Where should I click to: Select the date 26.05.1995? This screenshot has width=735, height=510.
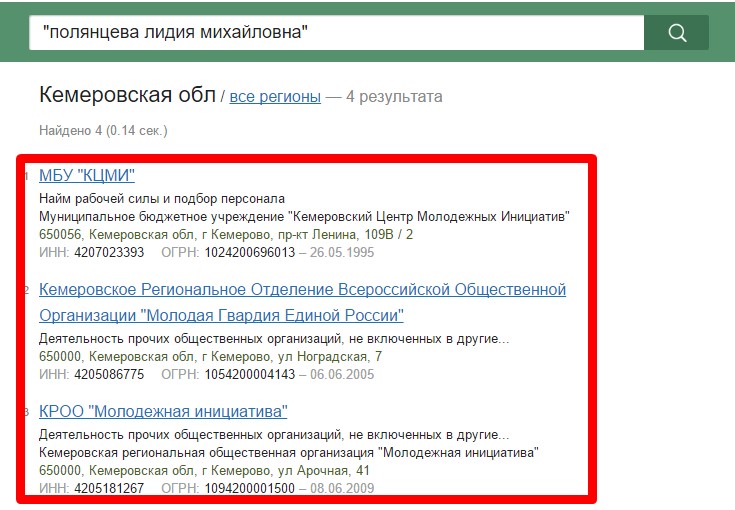coord(342,252)
